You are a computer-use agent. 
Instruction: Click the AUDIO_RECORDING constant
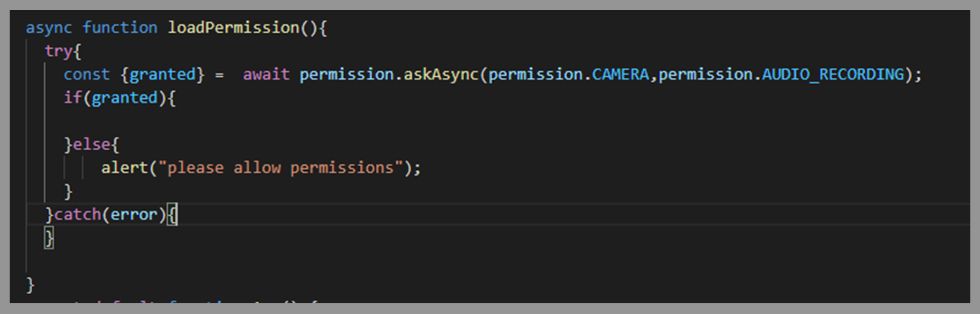click(833, 75)
